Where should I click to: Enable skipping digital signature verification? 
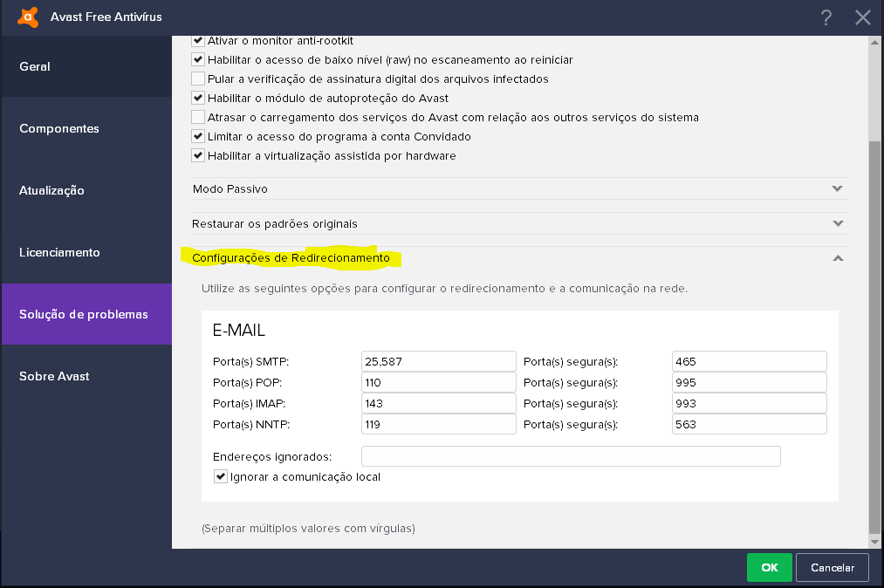(198, 79)
